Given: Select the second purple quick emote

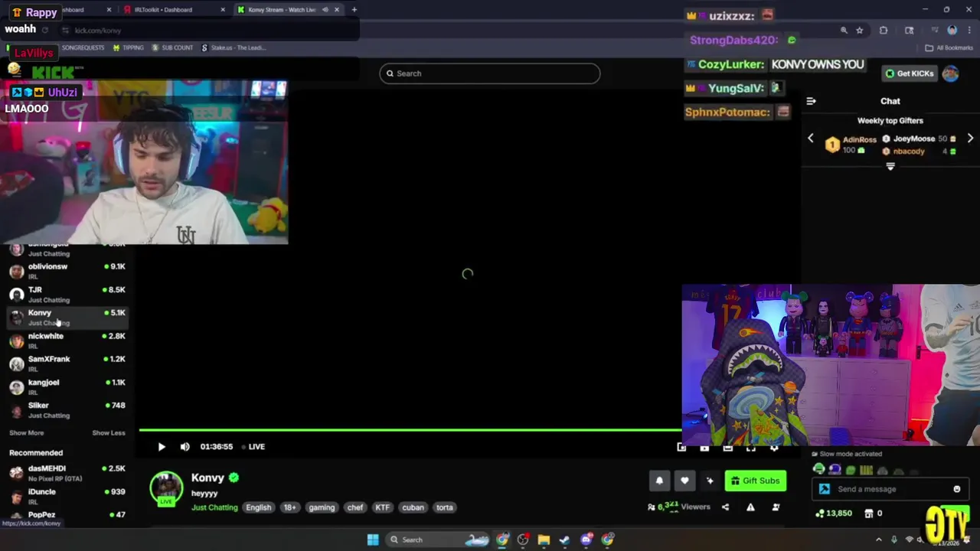Looking at the screenshot, I should tap(835, 470).
